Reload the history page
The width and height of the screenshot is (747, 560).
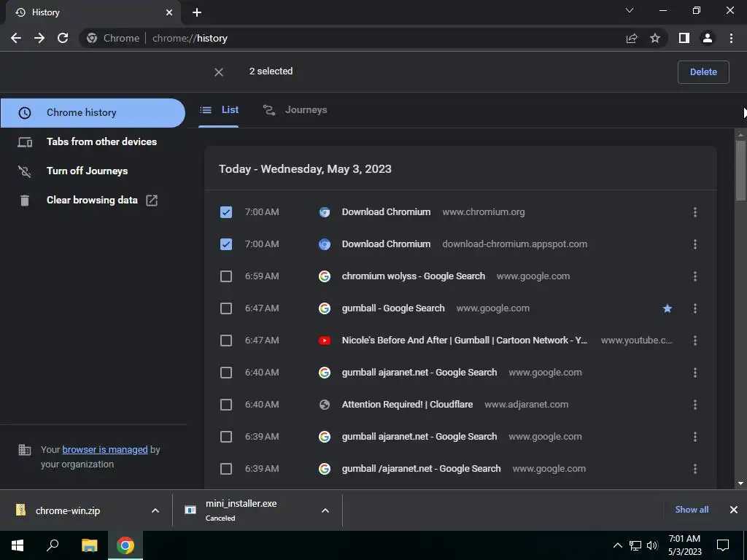(63, 38)
